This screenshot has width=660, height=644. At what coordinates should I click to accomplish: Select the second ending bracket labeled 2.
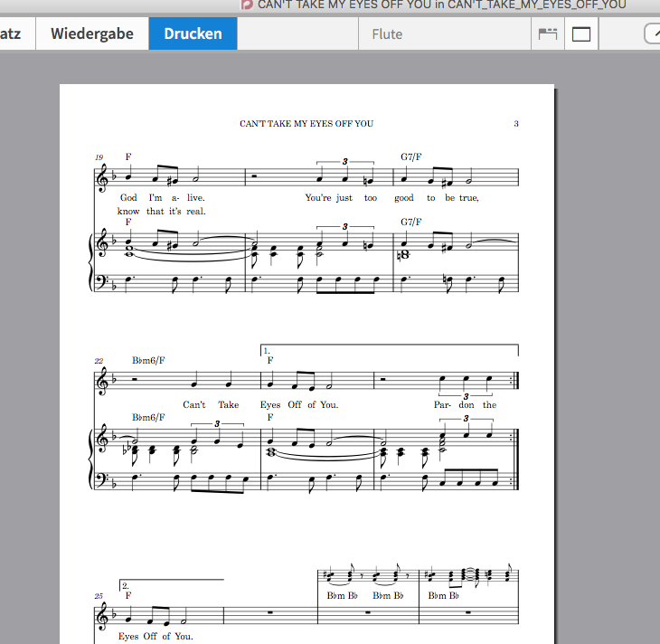point(172,584)
